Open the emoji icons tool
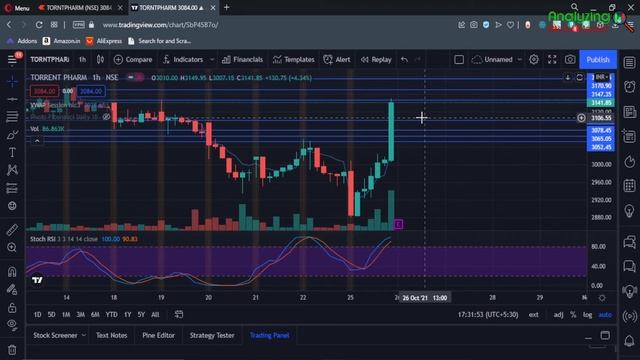 (x=12, y=206)
